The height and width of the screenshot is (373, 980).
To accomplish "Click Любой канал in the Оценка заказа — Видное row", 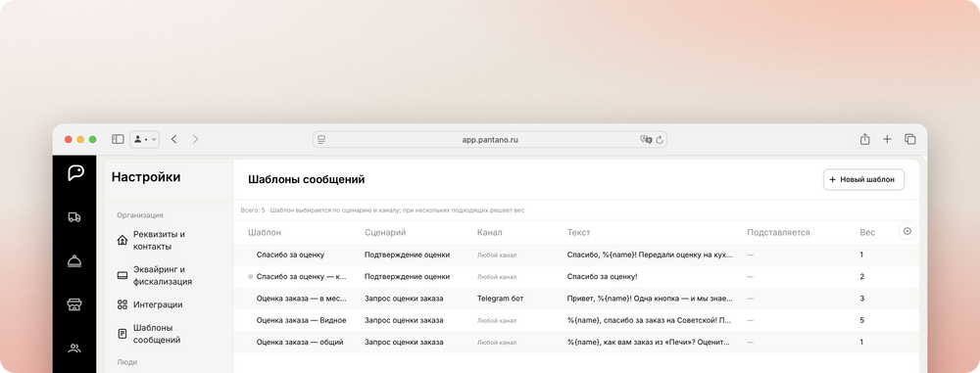I will click(497, 320).
